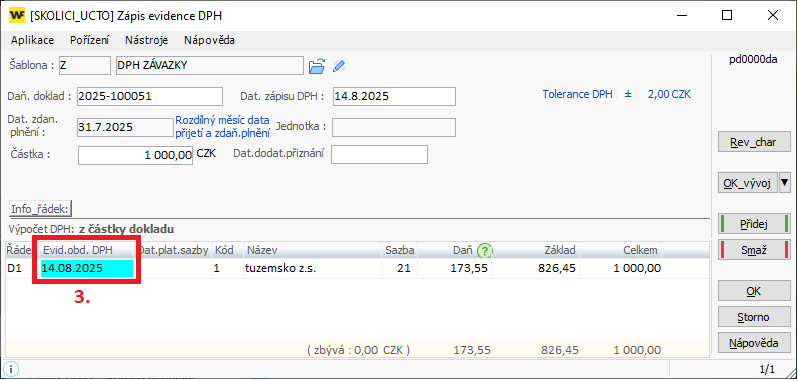The height and width of the screenshot is (381, 798).
Task: Confirm with the OK button
Action: (x=754, y=291)
